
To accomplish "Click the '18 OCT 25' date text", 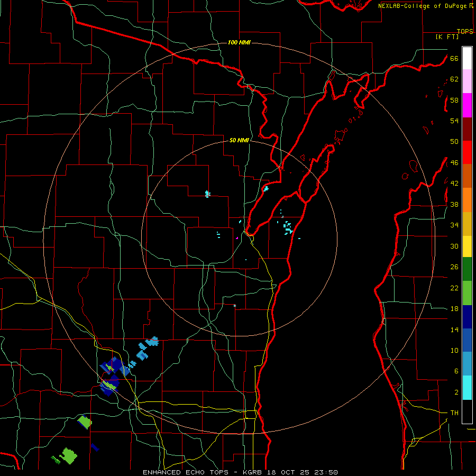I will pyautogui.click(x=290, y=472).
